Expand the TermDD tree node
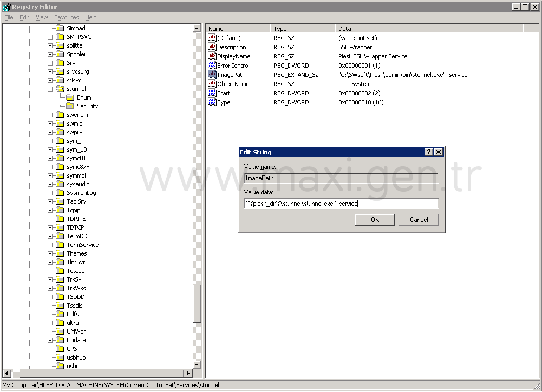Viewport: 542px width, 392px height. [x=50, y=236]
